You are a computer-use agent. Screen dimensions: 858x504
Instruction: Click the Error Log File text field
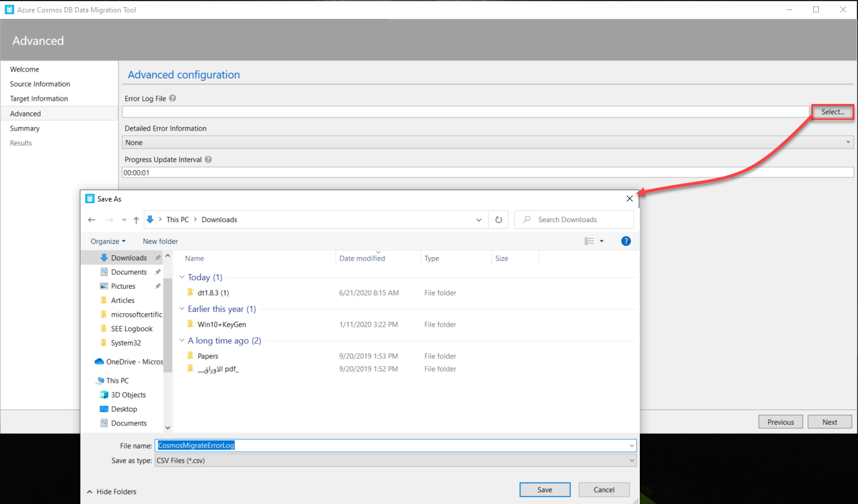pyautogui.click(x=465, y=112)
